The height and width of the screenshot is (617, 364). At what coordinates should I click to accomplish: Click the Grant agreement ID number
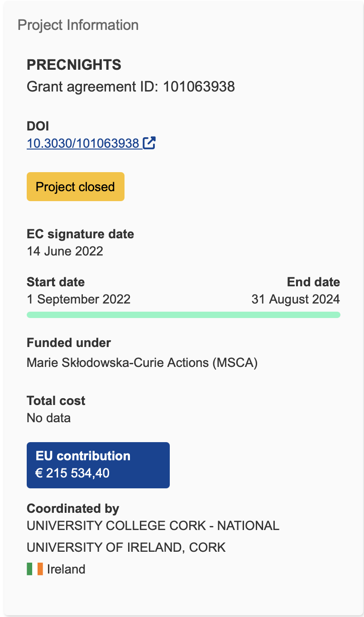tap(199, 86)
